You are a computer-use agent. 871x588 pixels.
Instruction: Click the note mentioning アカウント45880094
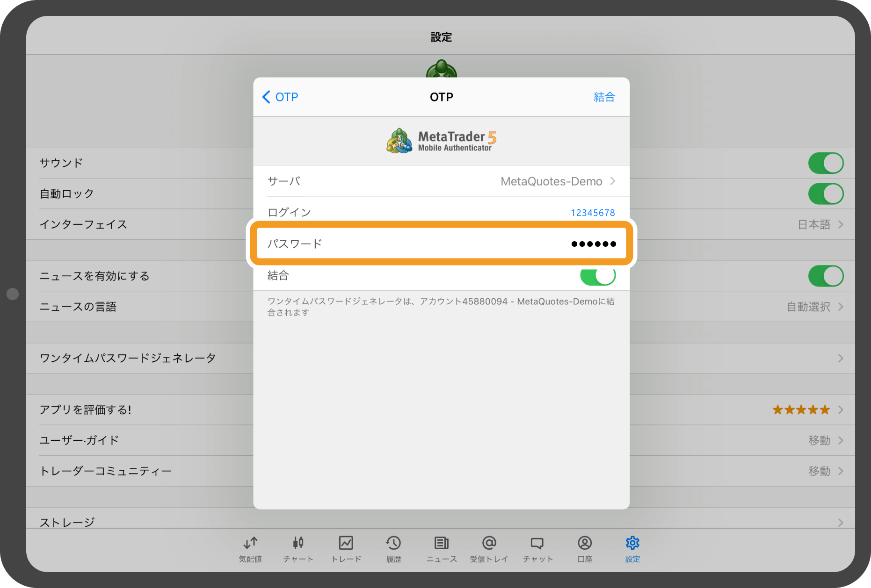pos(441,307)
